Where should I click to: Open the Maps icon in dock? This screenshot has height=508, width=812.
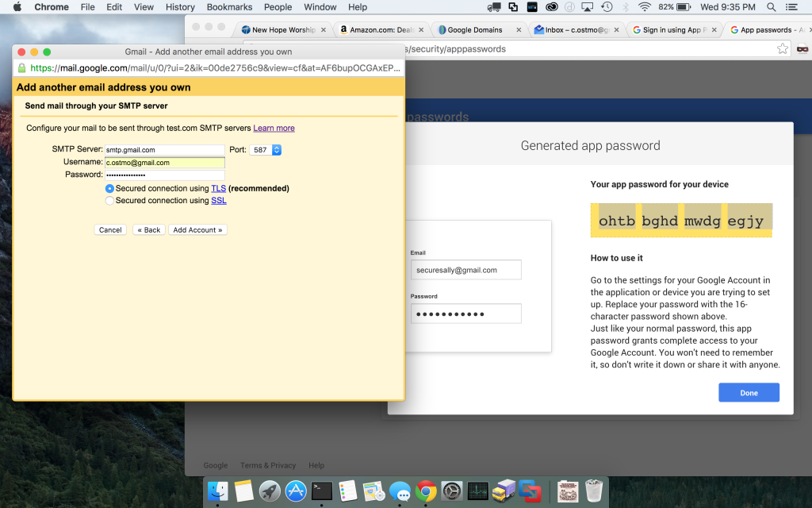pyautogui.click(x=374, y=491)
